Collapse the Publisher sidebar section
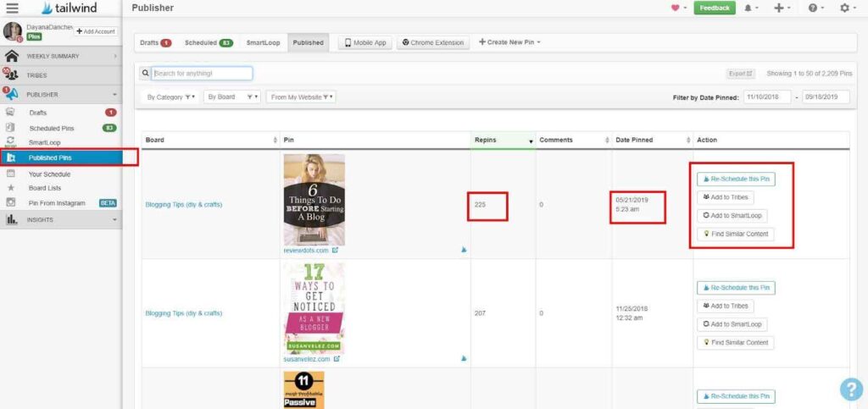Screen dimensions: 868x409 [115, 95]
